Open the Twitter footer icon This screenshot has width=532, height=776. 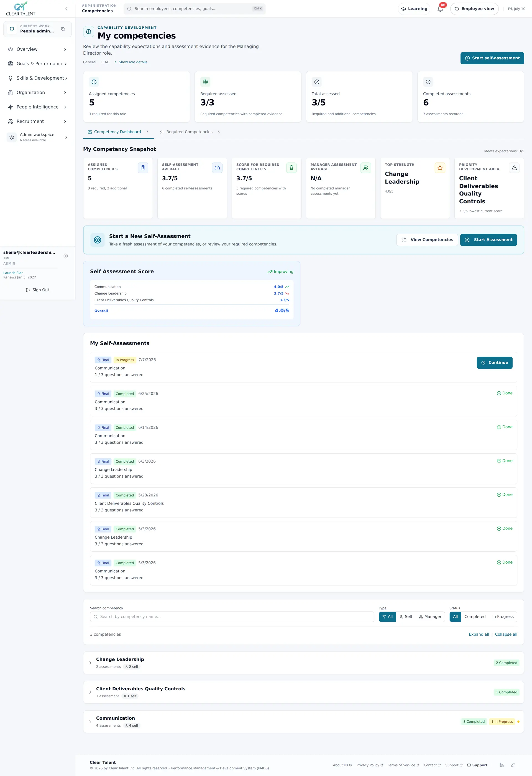[513, 765]
